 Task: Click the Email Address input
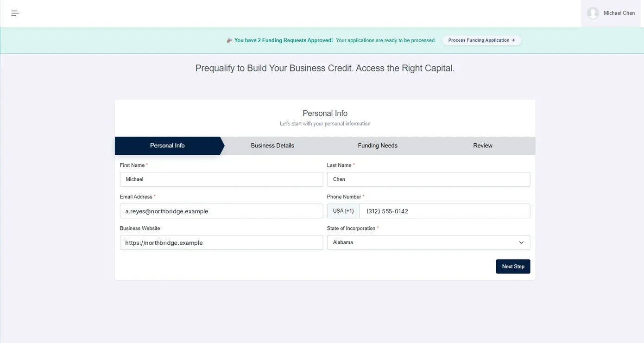[x=221, y=211]
